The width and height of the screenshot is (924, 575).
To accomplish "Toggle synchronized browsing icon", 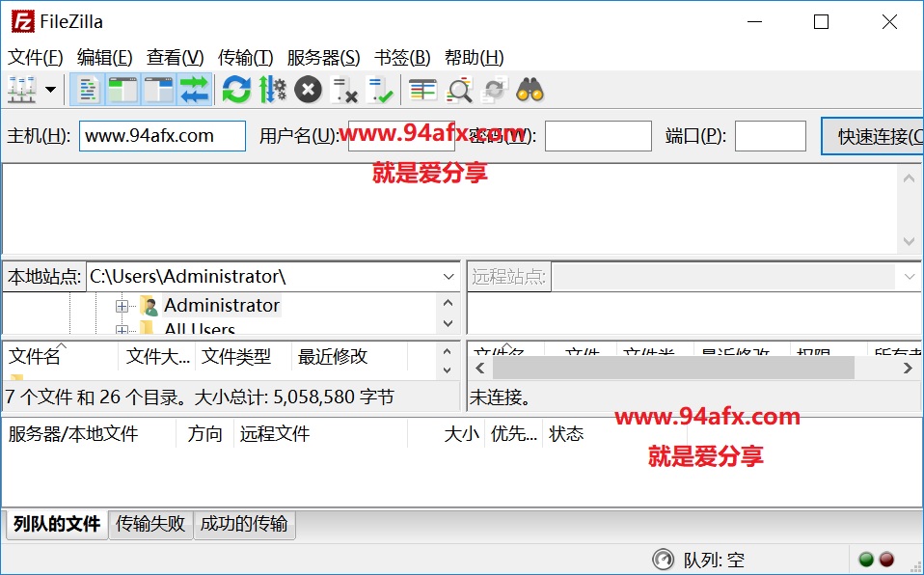I will click(x=495, y=91).
